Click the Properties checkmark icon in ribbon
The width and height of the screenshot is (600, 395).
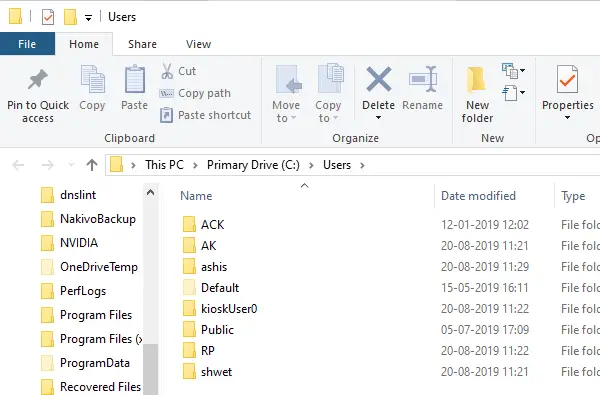tap(567, 79)
